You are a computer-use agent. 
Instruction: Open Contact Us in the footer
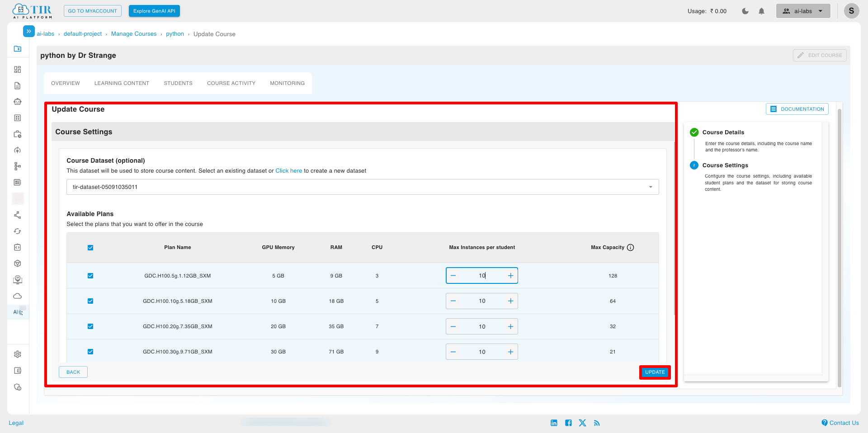tap(840, 423)
